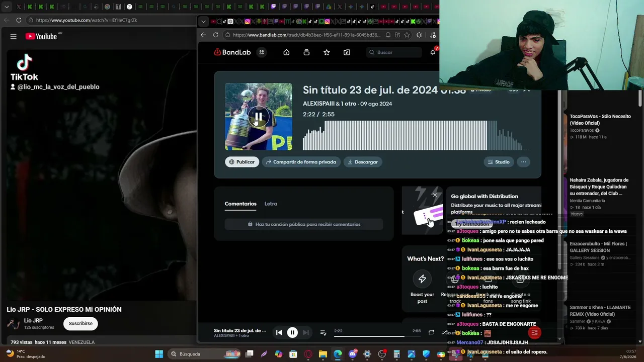Open the BandLab music note page icon

tap(347, 52)
